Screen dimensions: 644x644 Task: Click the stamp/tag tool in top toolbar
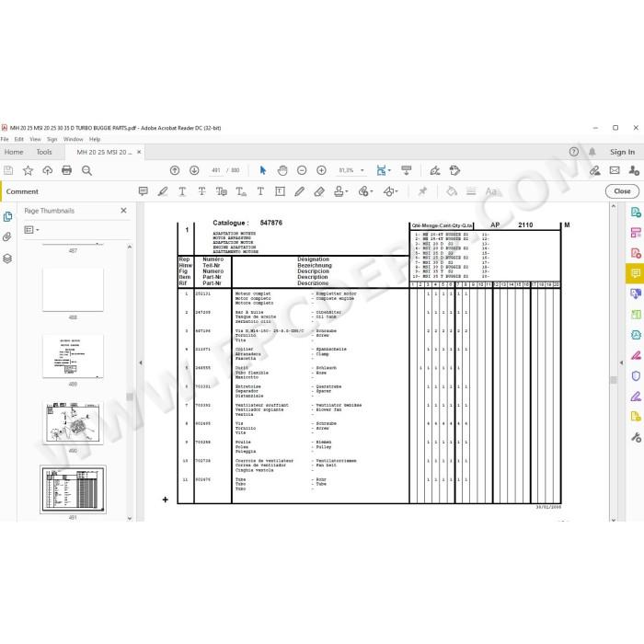(x=454, y=170)
